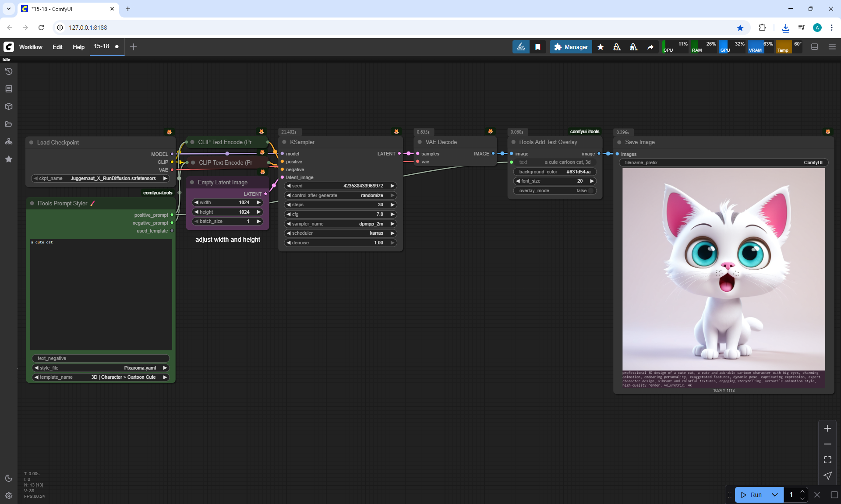This screenshot has height=504, width=841.
Task: Open ckpt_name checkpoint selector
Action: [x=101, y=178]
